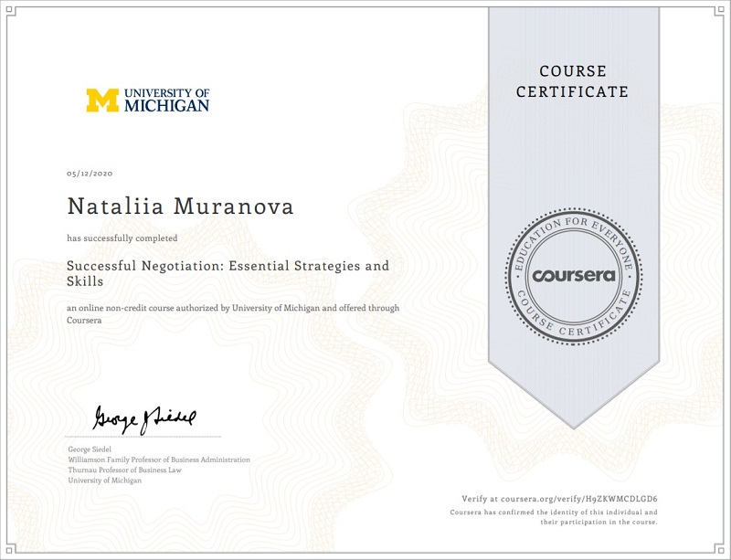Select the Successful Negotiation course title
Viewport: 731px width, 560px height.
(228, 273)
